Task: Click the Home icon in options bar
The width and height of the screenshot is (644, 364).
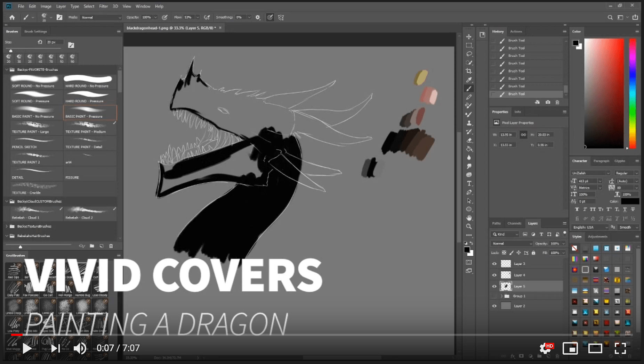Action: tap(12, 17)
